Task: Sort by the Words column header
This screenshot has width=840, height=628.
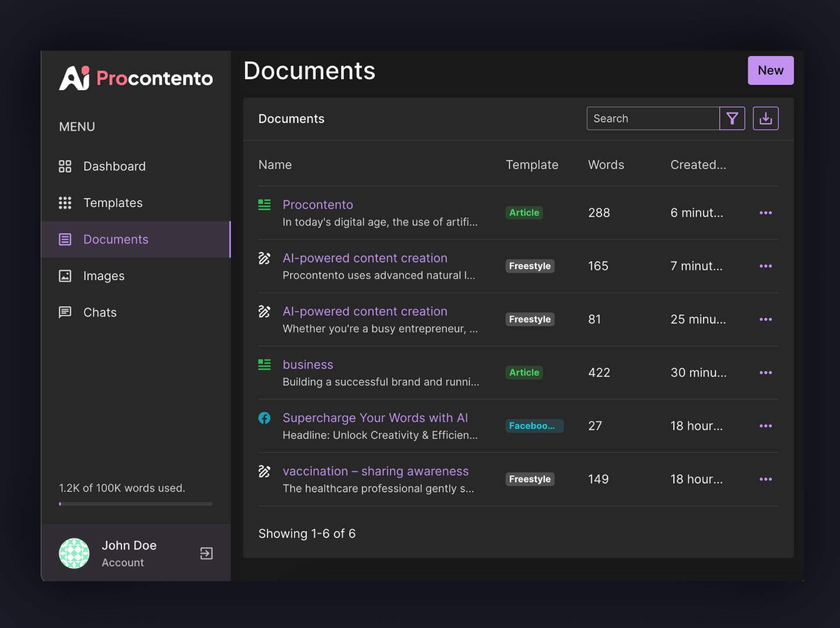Action: (x=606, y=165)
